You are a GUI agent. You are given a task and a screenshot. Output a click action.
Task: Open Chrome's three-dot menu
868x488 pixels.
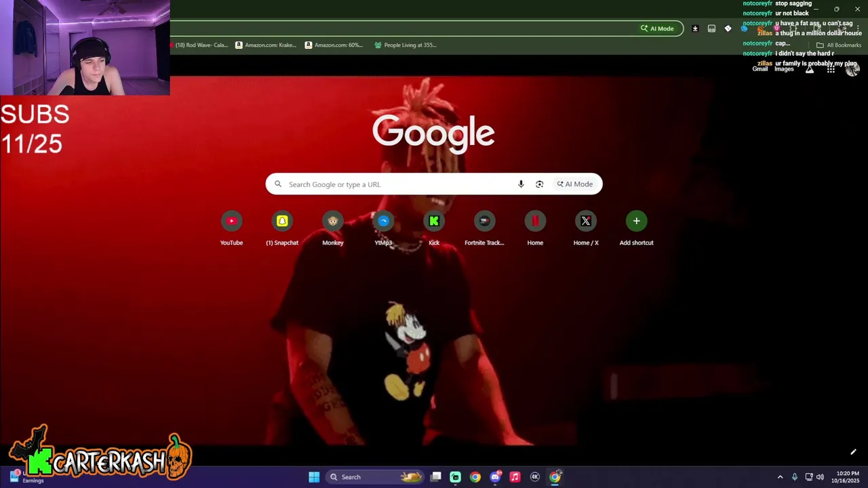pyautogui.click(x=858, y=28)
